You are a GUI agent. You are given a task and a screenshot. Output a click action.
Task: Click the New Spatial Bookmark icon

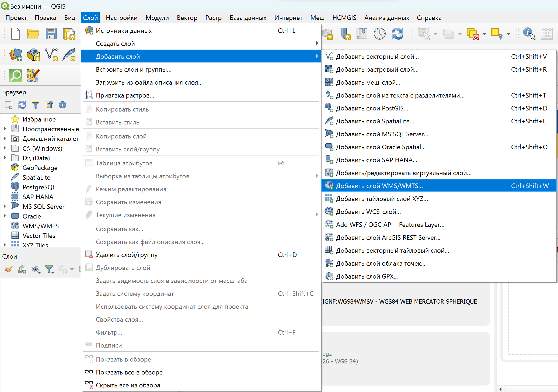(x=346, y=34)
